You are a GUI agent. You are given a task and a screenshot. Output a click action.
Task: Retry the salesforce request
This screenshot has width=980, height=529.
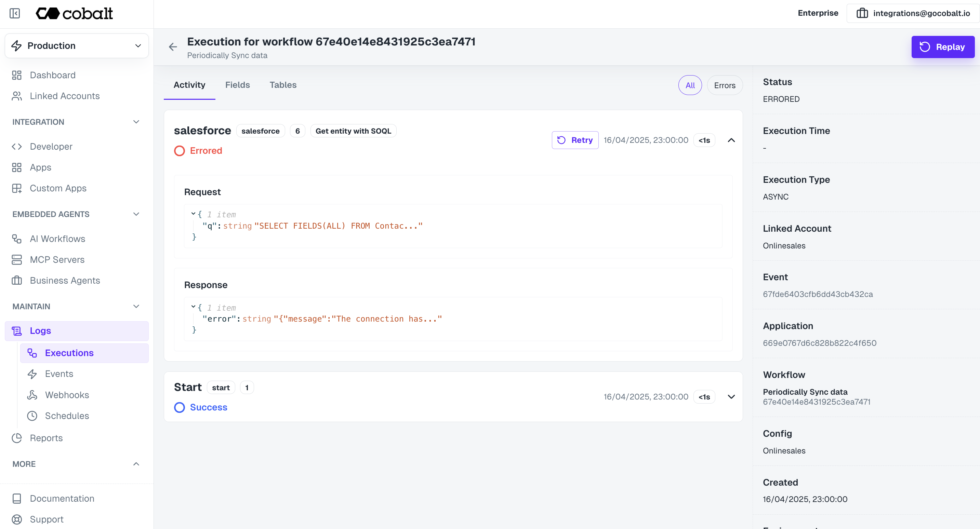[x=575, y=140]
